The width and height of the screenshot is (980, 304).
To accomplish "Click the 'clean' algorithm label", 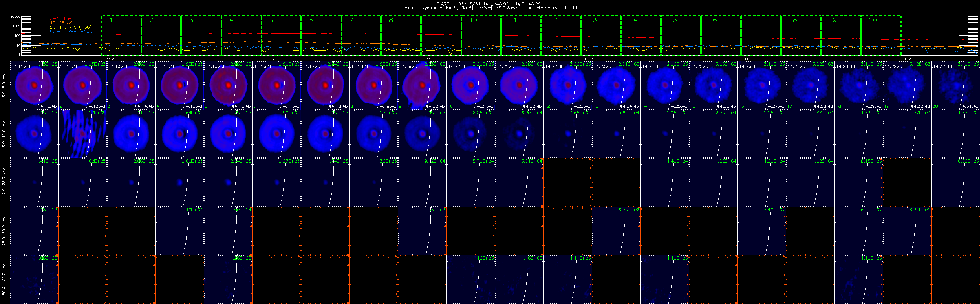I will point(410,8).
